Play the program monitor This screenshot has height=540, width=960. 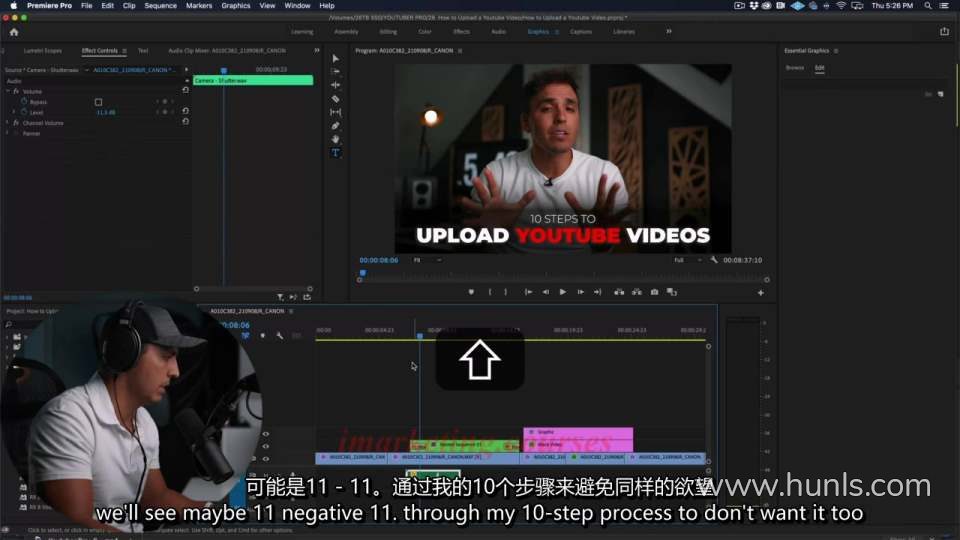click(x=563, y=292)
